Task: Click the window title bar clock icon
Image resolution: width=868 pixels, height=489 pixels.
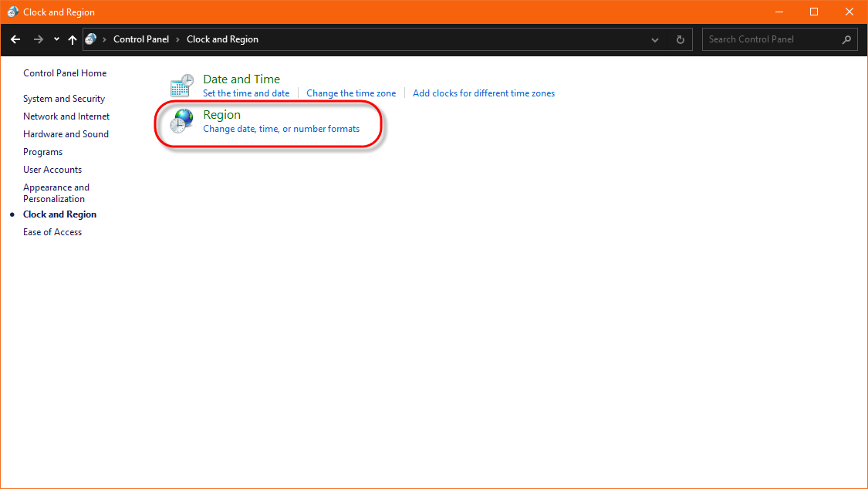Action: [12, 12]
